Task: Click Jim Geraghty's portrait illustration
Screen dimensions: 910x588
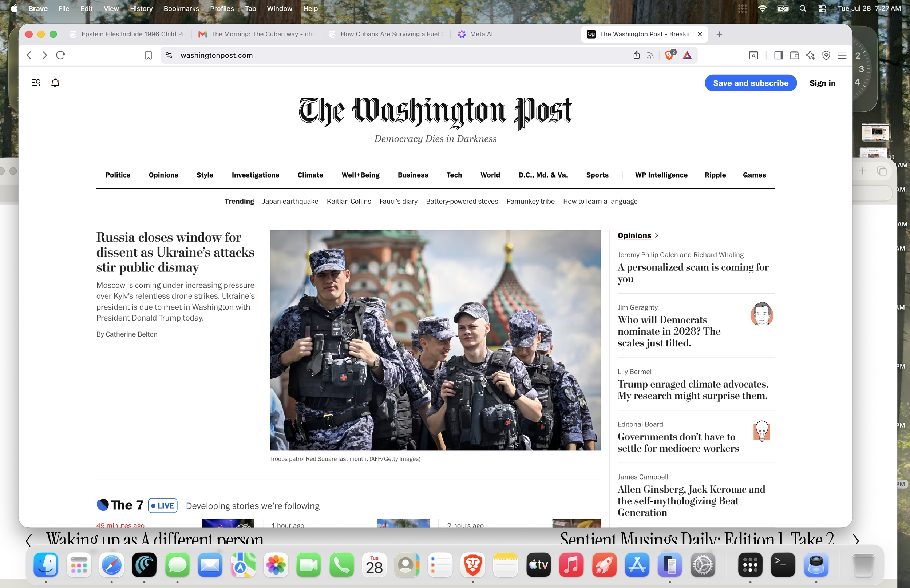Action: 762,314
